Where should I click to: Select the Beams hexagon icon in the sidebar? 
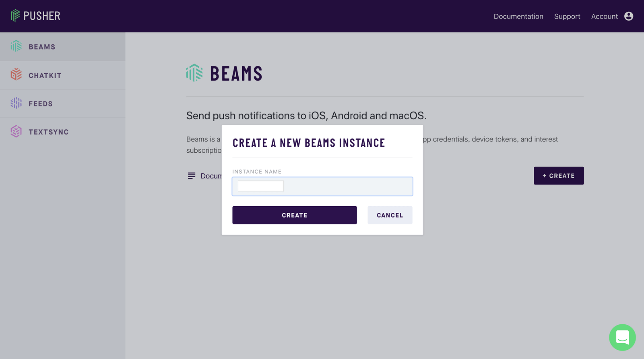tap(16, 46)
